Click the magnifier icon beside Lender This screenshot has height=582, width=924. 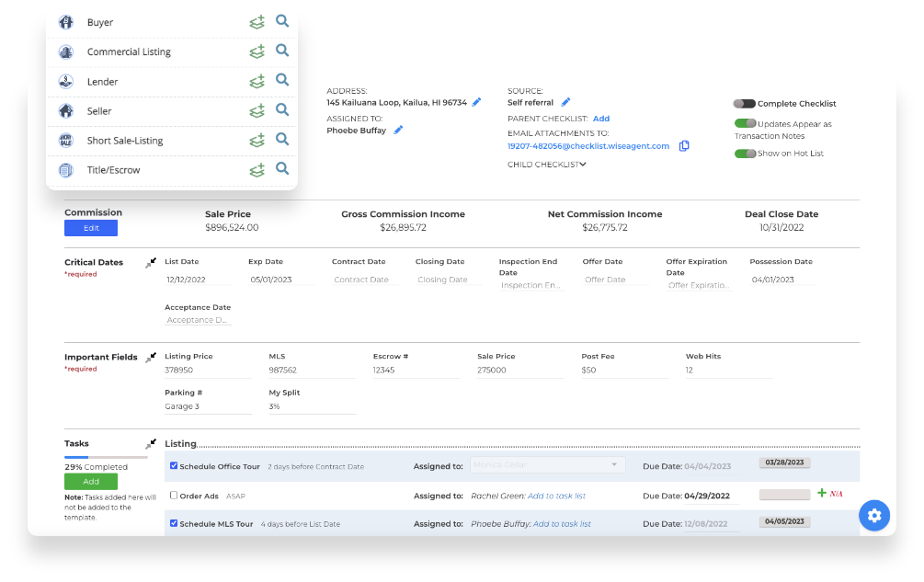pos(282,81)
